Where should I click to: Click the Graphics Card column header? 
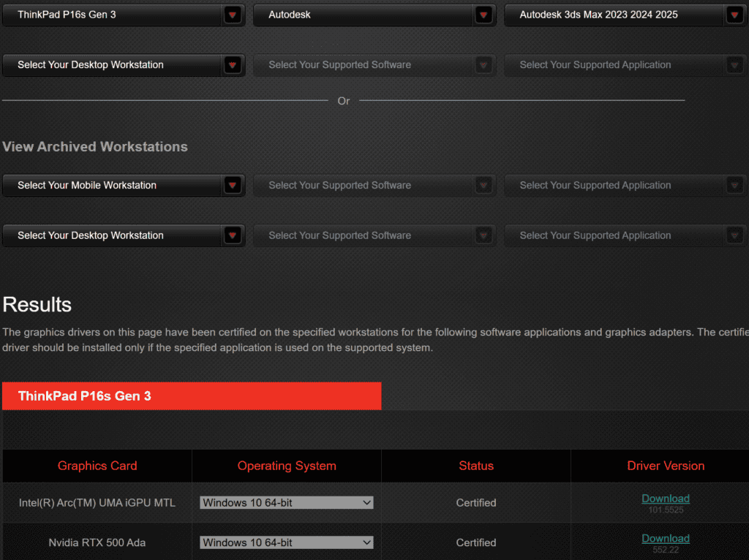(97, 466)
